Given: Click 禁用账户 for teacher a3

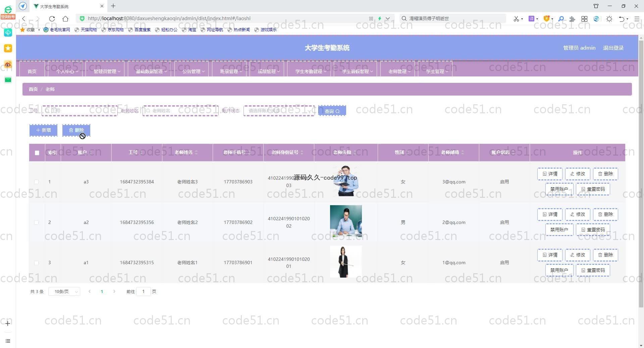Looking at the screenshot, I should [x=559, y=189].
